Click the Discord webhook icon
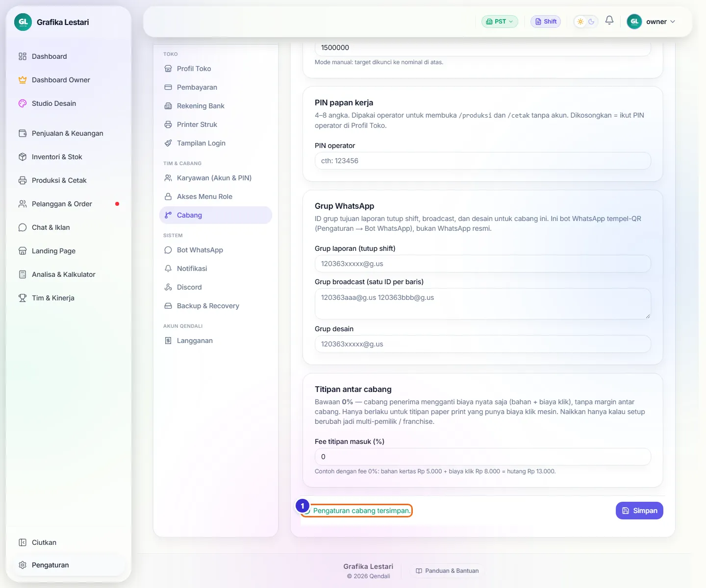The image size is (706, 588). click(x=168, y=287)
